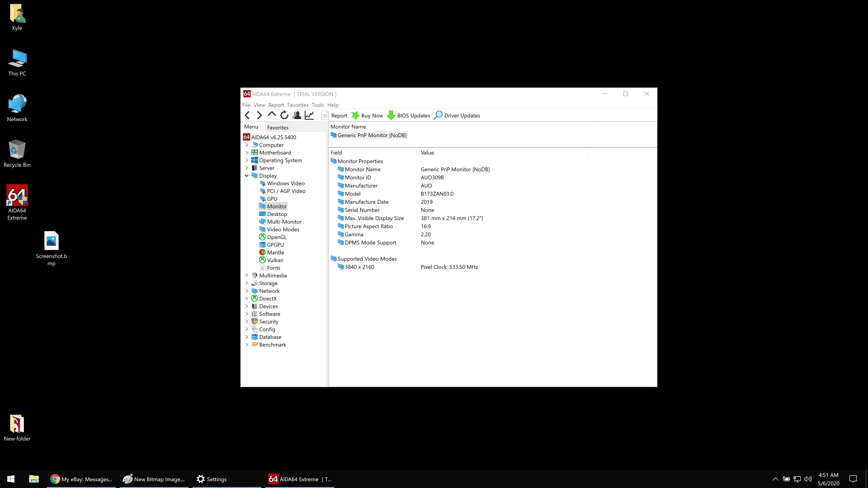Open the volume control in system tray
This screenshot has height=488, width=868.
coord(808,479)
